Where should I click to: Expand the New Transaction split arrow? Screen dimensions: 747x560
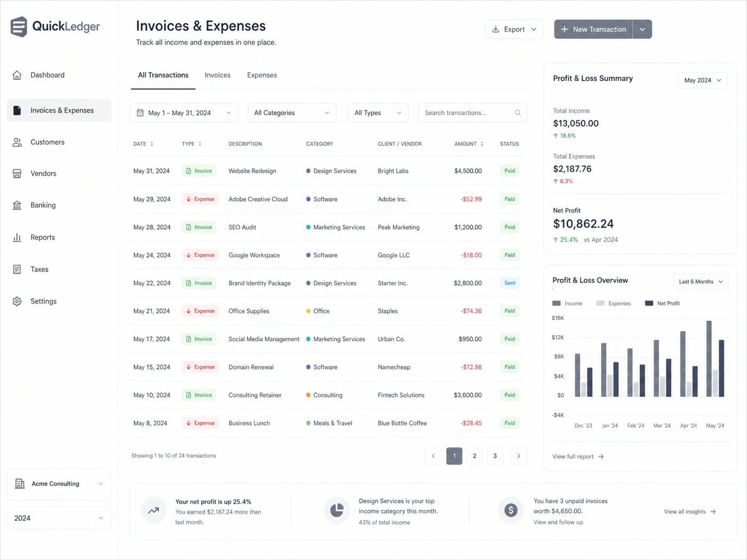click(642, 29)
